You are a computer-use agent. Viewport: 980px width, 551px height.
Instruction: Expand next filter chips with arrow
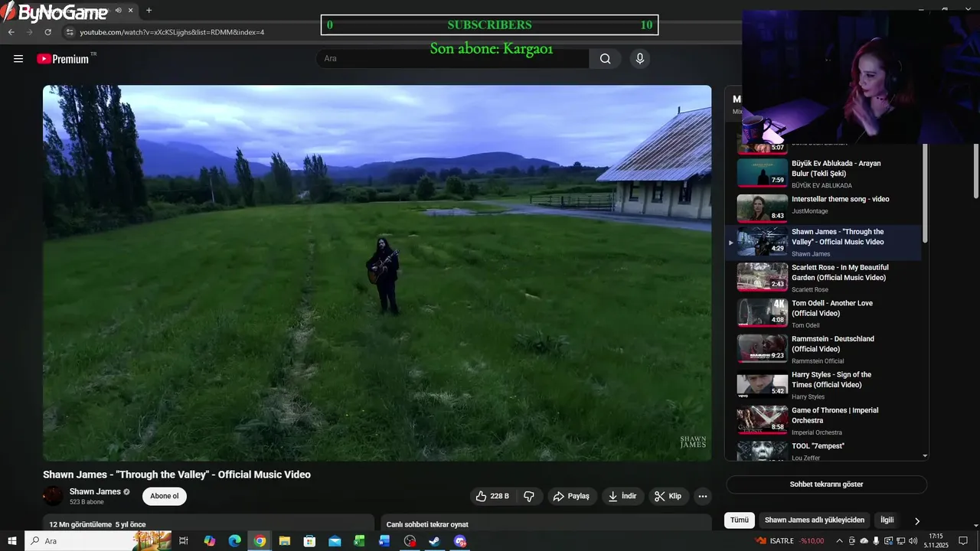[x=917, y=520]
